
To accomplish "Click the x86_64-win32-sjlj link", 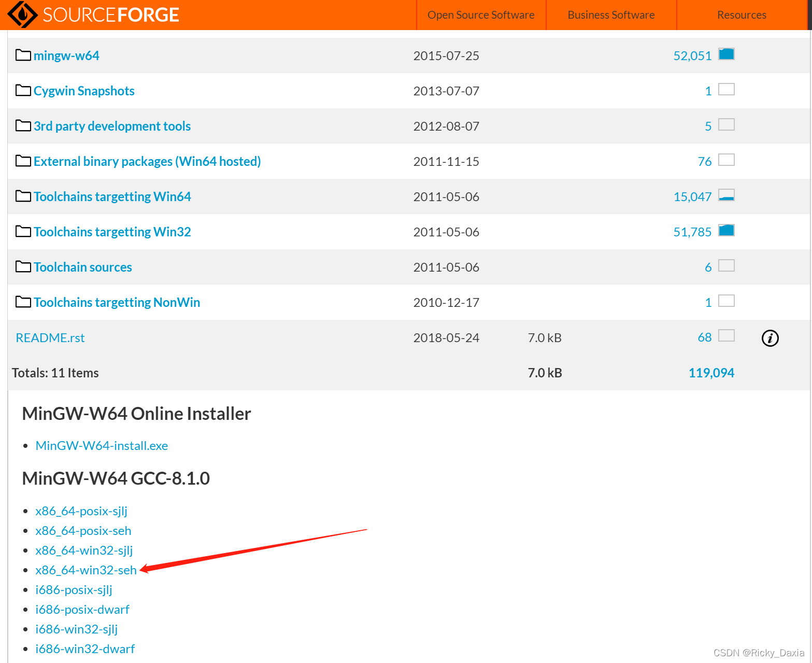I will [84, 551].
